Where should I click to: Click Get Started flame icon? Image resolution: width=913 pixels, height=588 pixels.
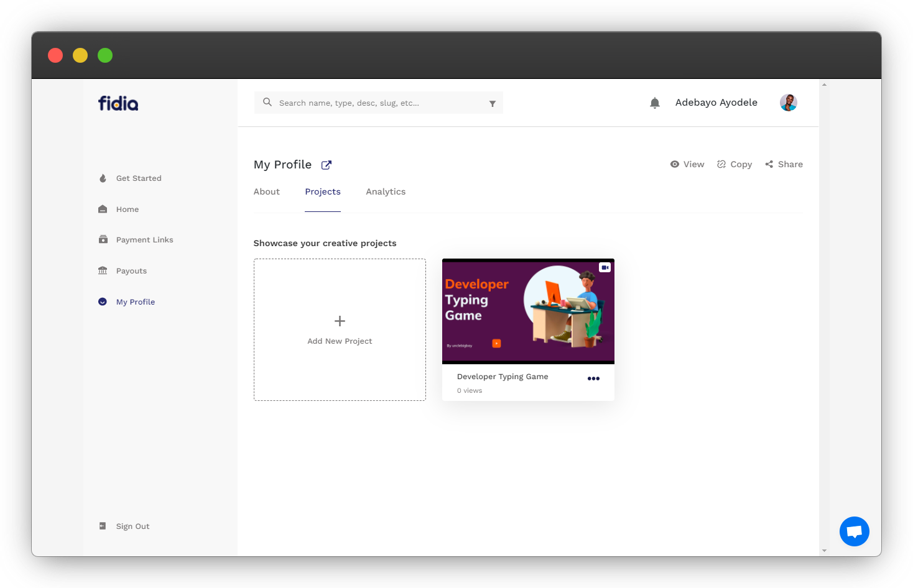[103, 178]
